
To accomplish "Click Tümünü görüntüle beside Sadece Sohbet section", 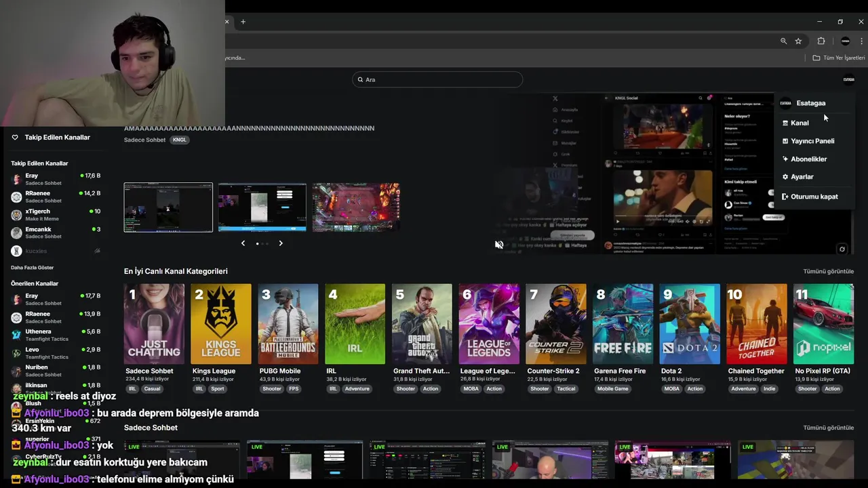I will tap(829, 428).
